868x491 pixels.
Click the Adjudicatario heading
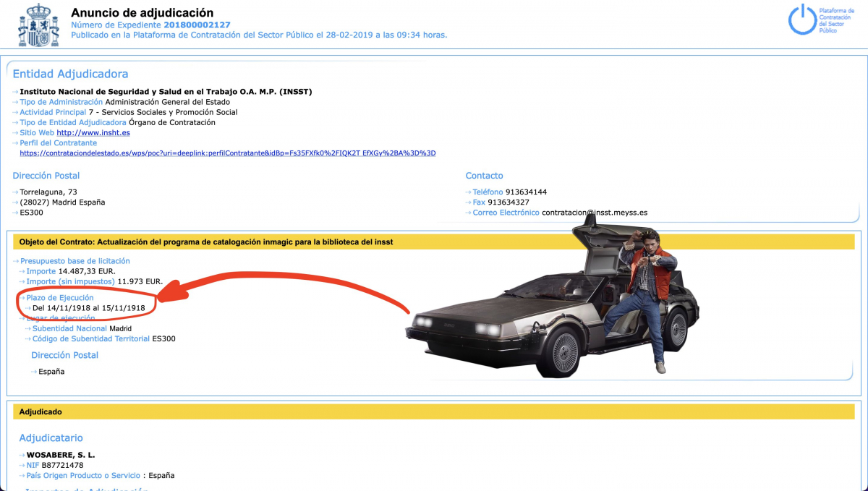tap(51, 438)
